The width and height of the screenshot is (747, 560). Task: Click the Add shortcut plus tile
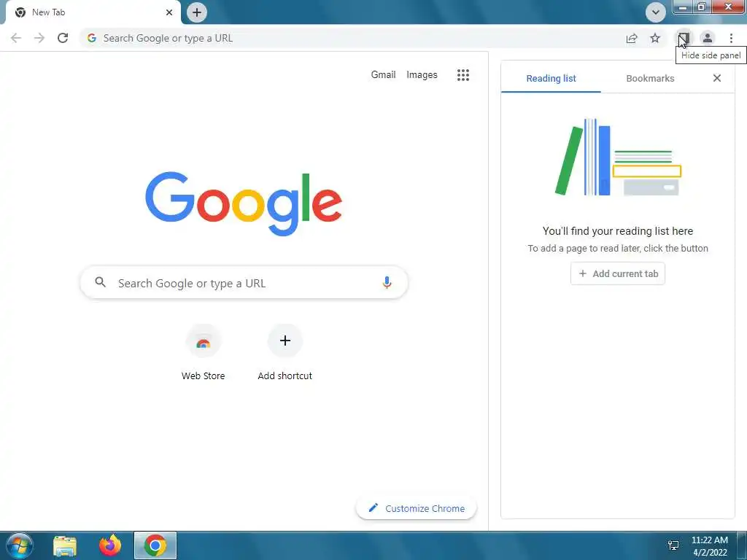click(285, 341)
